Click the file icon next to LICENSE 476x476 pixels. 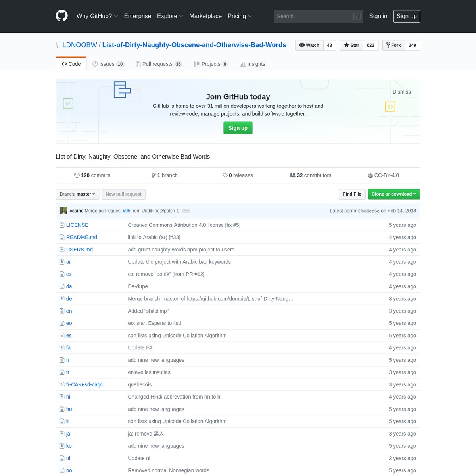tap(62, 225)
